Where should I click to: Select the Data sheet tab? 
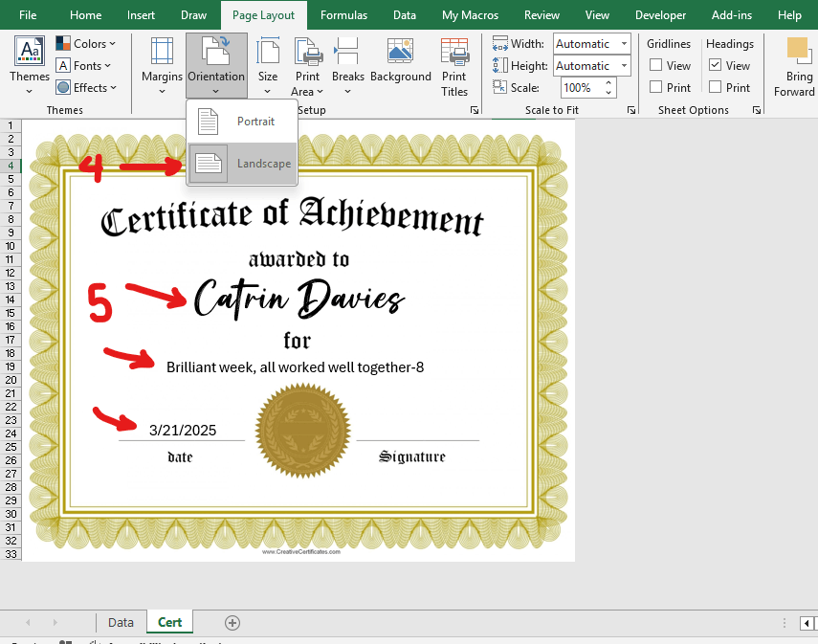pos(121,622)
